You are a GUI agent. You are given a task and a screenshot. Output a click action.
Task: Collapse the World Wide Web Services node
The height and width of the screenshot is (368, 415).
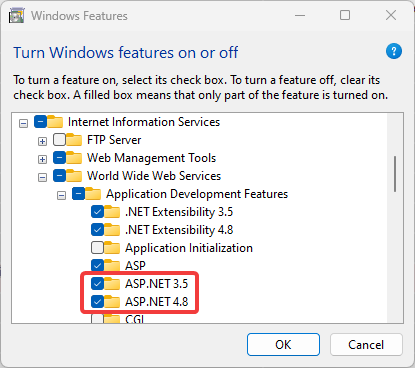(42, 177)
